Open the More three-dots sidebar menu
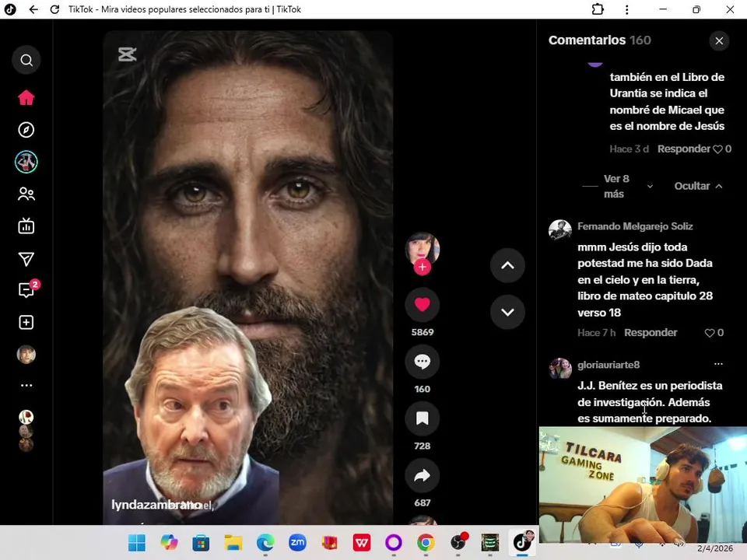The width and height of the screenshot is (747, 560). pyautogui.click(x=26, y=385)
